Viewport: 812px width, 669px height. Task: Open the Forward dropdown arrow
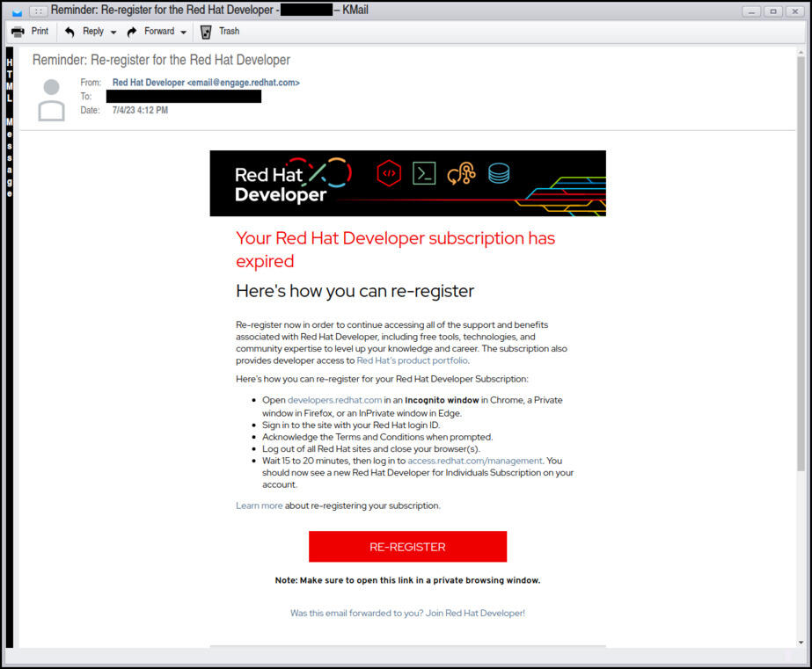[183, 32]
